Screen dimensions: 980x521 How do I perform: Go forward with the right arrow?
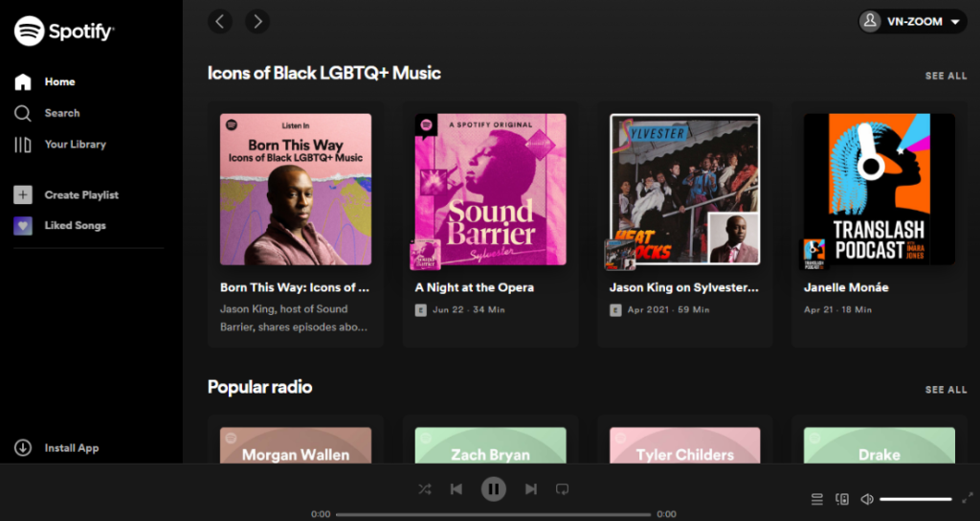pos(257,21)
